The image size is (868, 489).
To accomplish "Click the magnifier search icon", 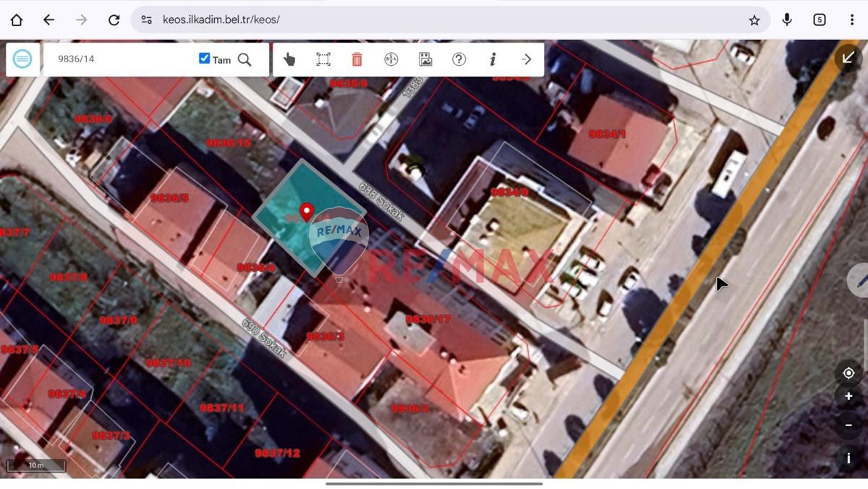I will point(244,59).
